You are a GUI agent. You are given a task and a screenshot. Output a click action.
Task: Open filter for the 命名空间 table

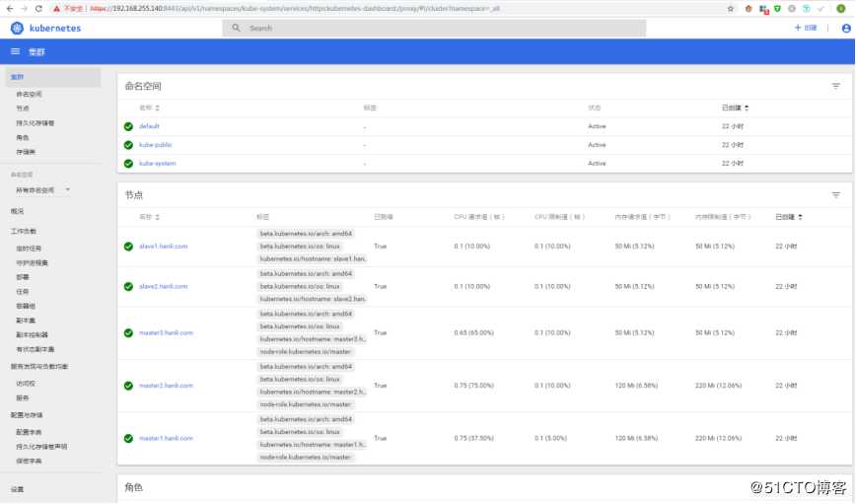(x=835, y=86)
